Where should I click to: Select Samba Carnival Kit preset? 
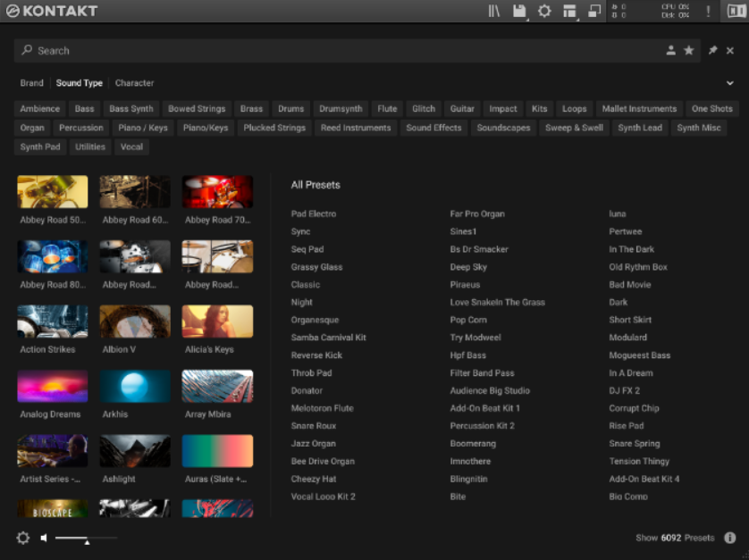pos(329,338)
